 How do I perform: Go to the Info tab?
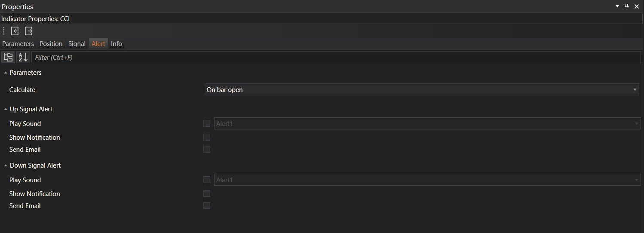coord(117,44)
